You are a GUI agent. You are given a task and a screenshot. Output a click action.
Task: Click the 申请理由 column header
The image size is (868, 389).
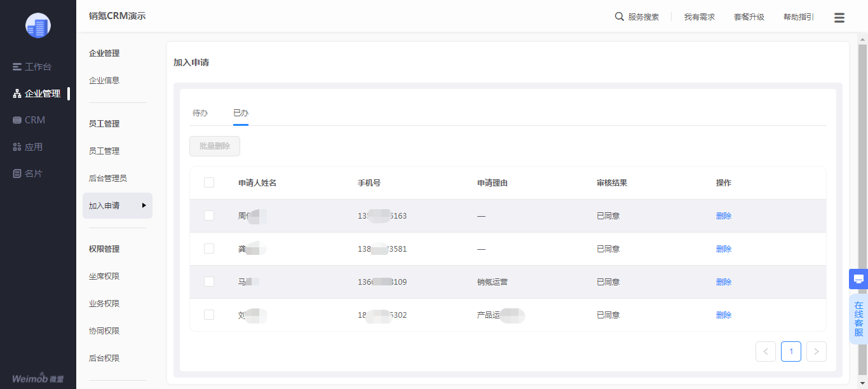pos(492,183)
